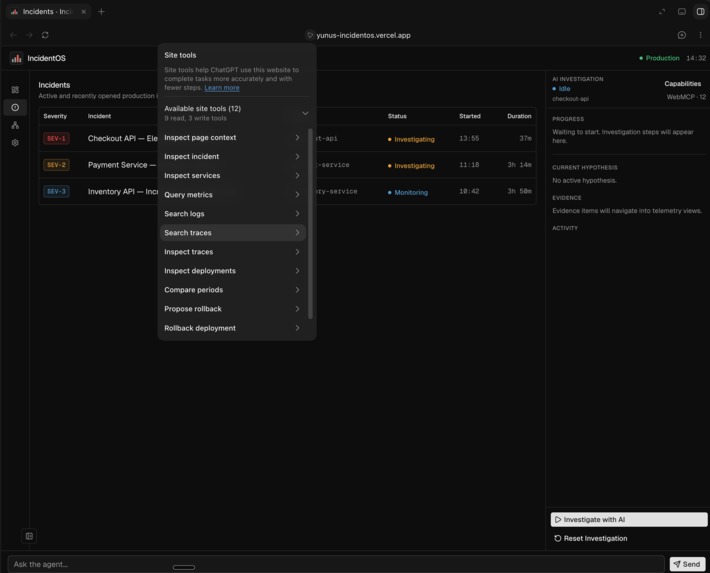Click the WebMCP · 12 label
Viewport: 710px width, 573px height.
pos(686,97)
